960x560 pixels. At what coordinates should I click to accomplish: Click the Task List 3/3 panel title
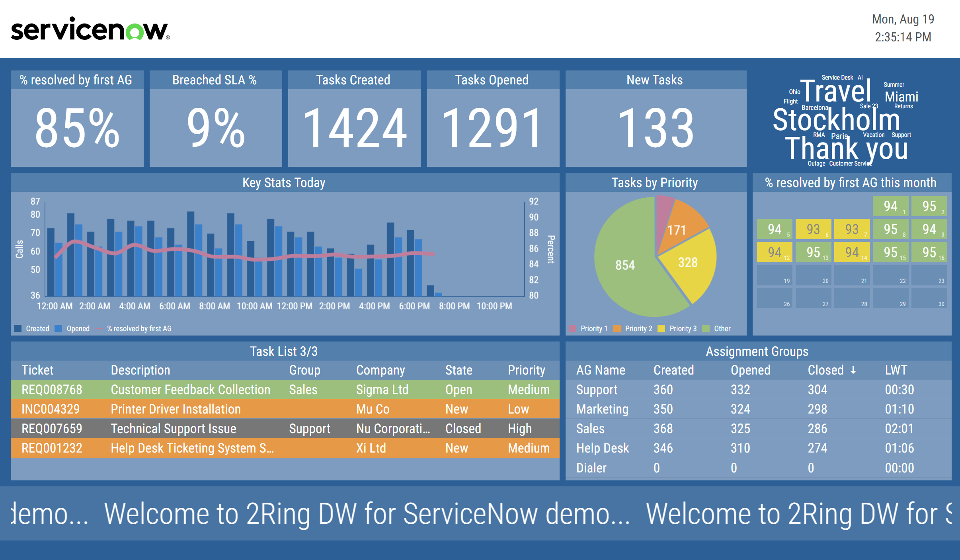point(284,351)
